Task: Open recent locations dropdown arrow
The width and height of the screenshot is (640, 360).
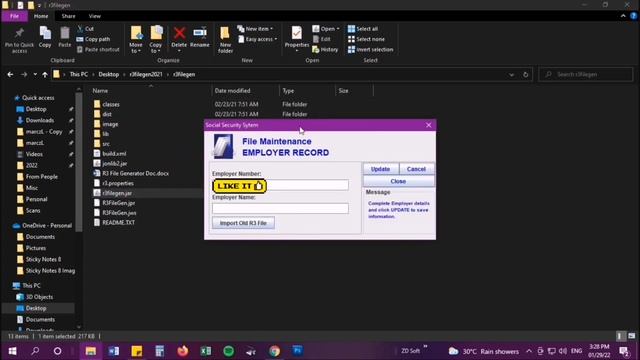Action: point(35,75)
